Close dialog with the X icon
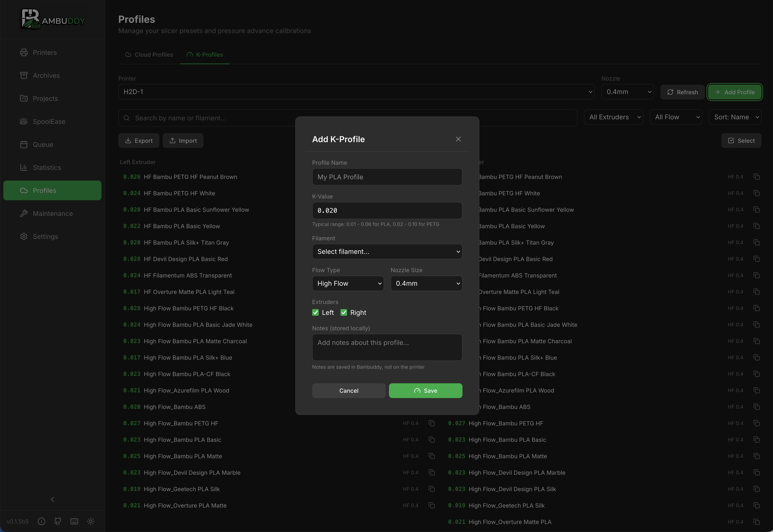This screenshot has width=773, height=532. 458,139
